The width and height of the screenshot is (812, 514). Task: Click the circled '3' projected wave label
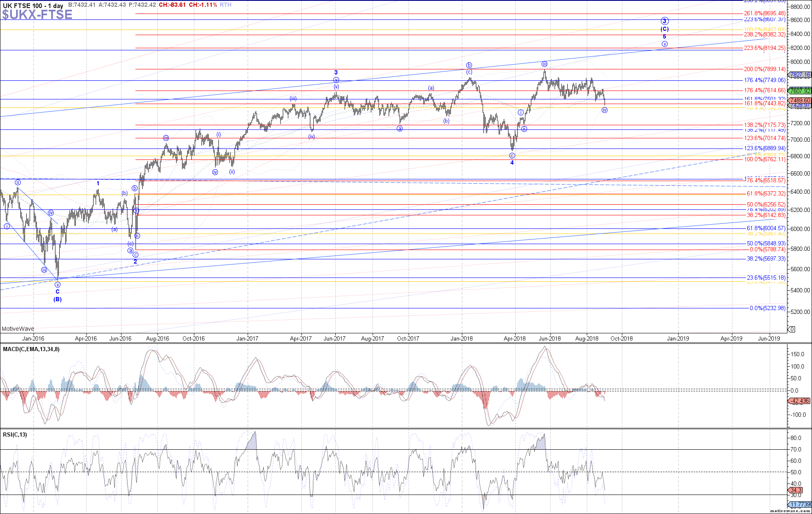point(665,21)
